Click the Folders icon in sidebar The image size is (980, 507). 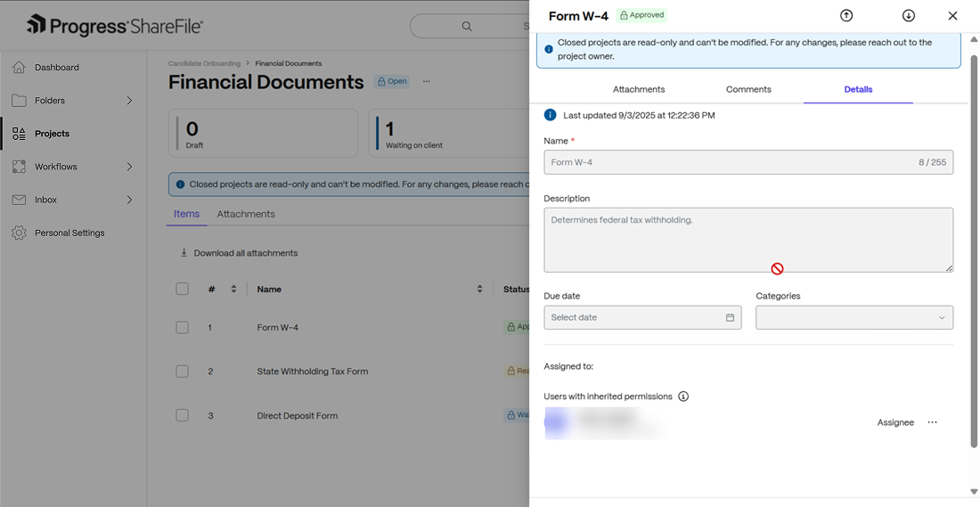pos(19,100)
